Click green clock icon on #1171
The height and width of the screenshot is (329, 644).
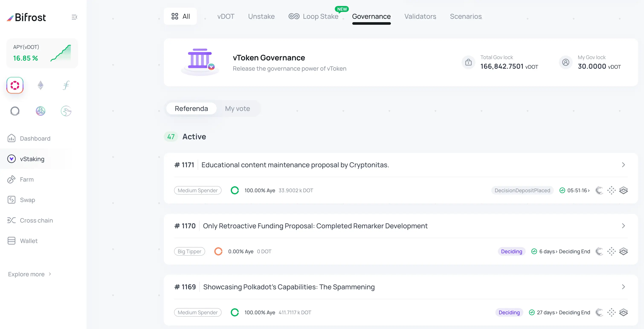click(562, 190)
